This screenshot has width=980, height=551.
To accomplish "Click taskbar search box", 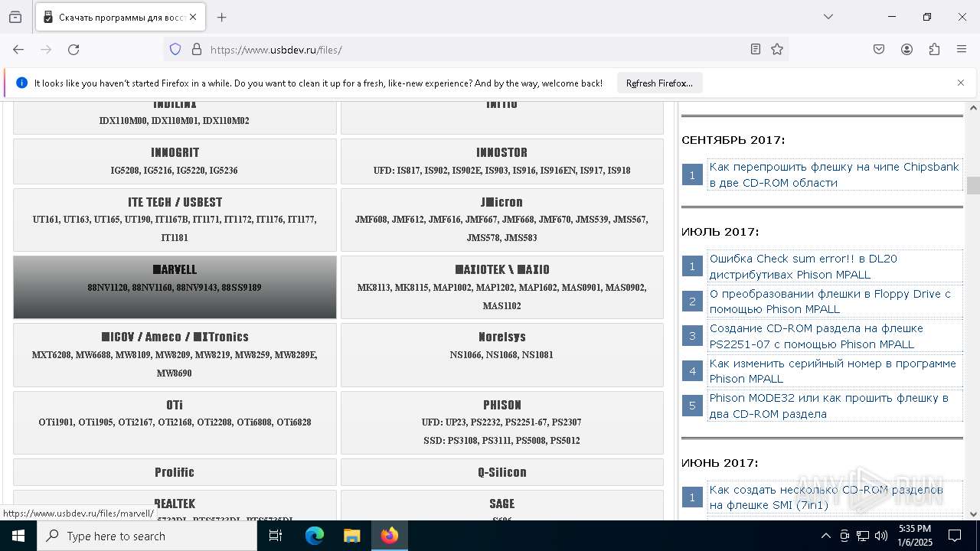I will tap(147, 536).
